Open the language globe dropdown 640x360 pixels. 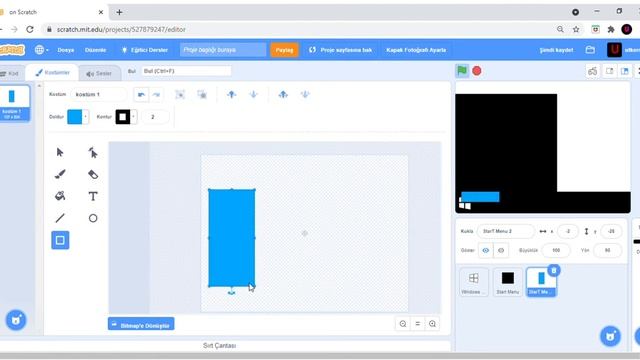(x=41, y=50)
